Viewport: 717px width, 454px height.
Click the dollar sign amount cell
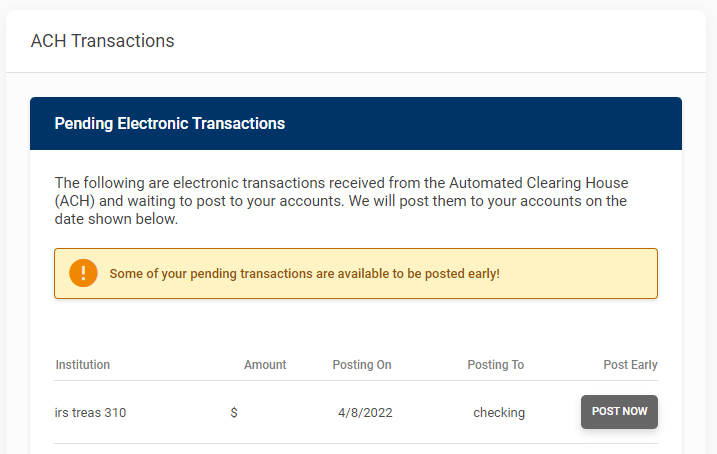[x=234, y=412]
